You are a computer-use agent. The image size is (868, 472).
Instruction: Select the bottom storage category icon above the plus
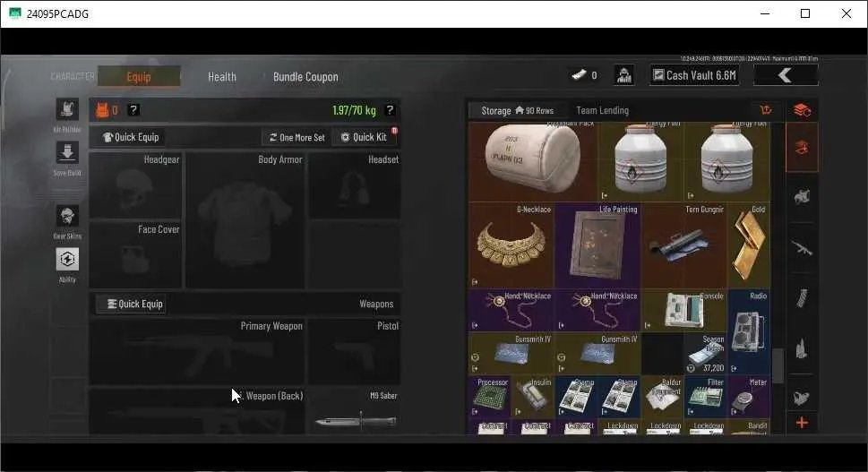tap(802, 397)
